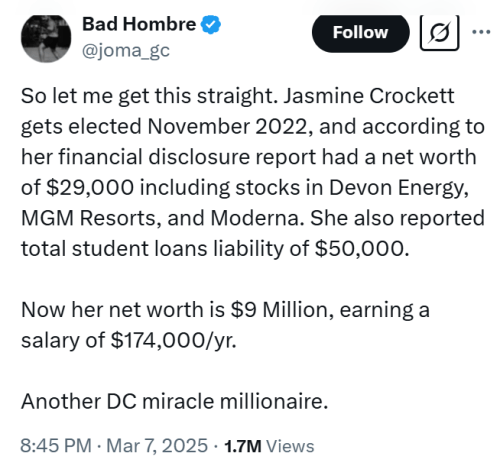
Task: Click the Follow button
Action: tap(360, 33)
